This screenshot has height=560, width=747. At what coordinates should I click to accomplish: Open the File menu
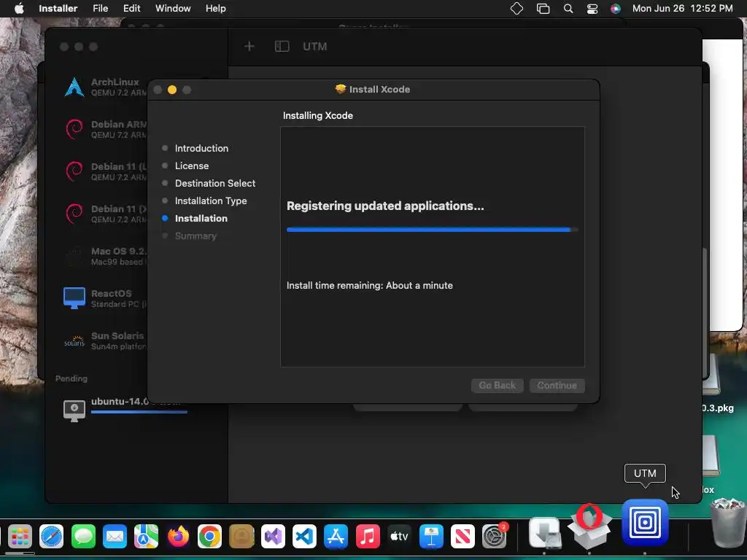pyautogui.click(x=101, y=9)
